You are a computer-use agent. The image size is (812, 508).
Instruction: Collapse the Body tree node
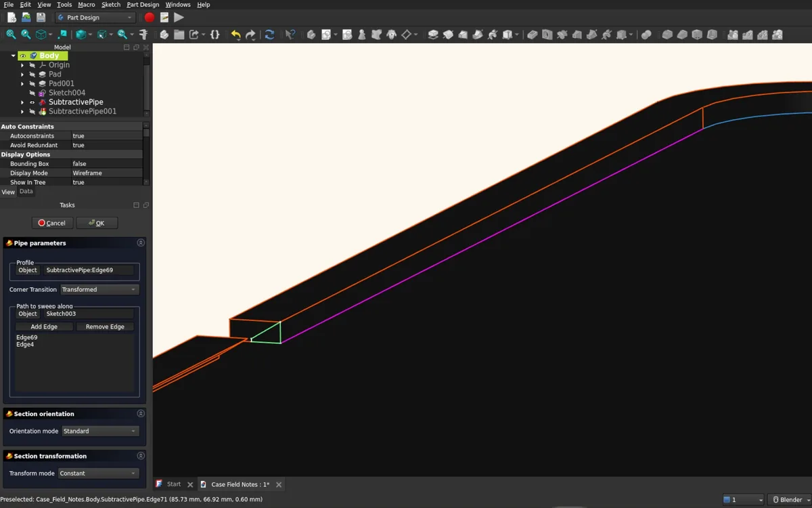[x=13, y=56]
